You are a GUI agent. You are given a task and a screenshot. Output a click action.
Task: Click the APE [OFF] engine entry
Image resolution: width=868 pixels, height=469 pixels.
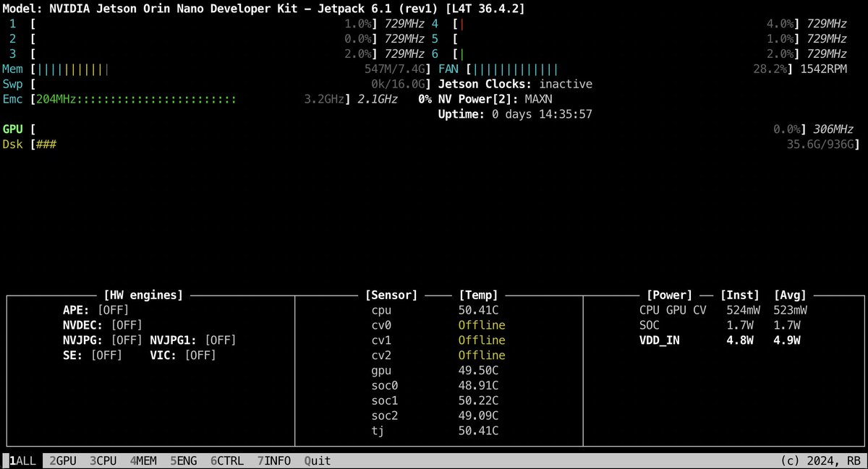coord(95,310)
